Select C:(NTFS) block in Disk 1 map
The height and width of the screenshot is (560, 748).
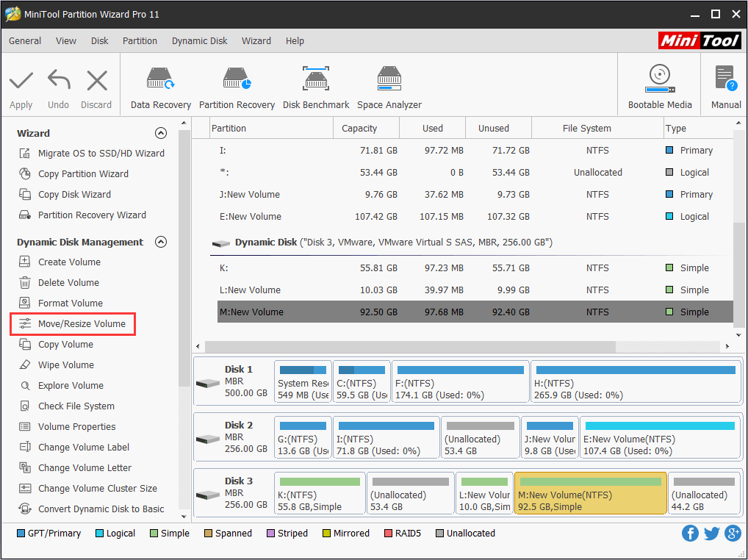[361, 381]
